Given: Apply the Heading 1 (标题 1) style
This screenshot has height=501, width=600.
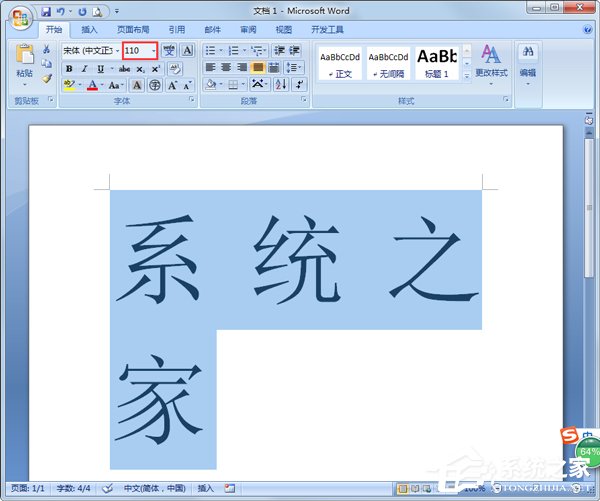Looking at the screenshot, I should (x=437, y=62).
